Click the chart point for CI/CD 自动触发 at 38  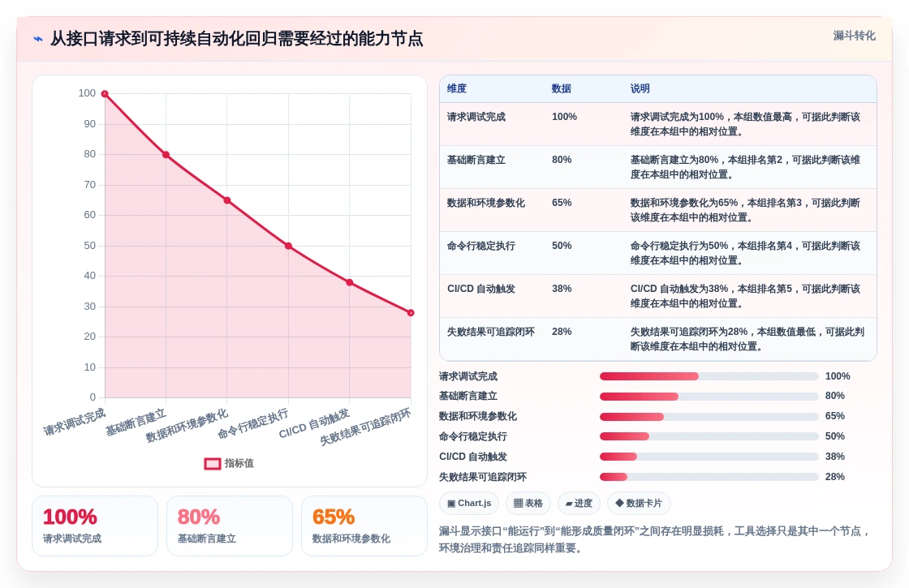tap(350, 283)
